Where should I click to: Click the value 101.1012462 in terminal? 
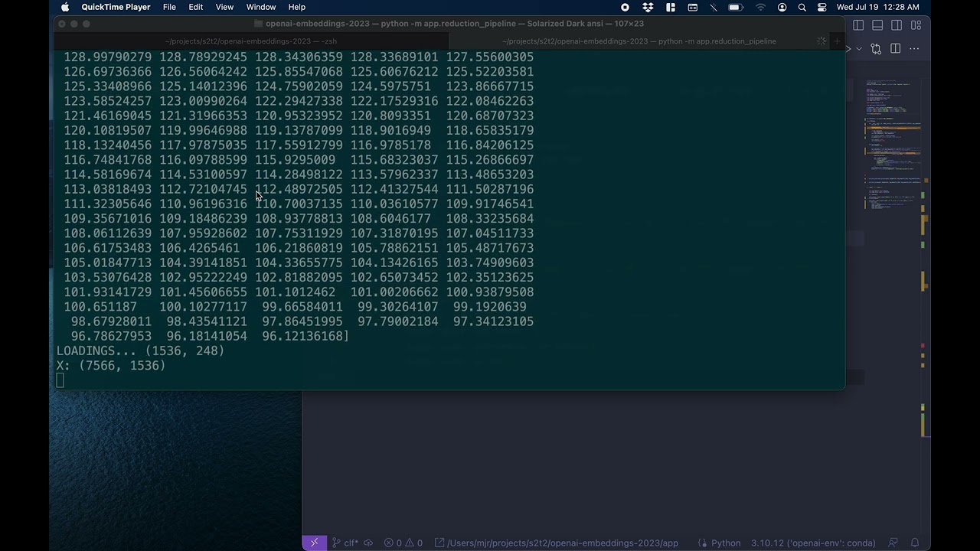tap(295, 292)
